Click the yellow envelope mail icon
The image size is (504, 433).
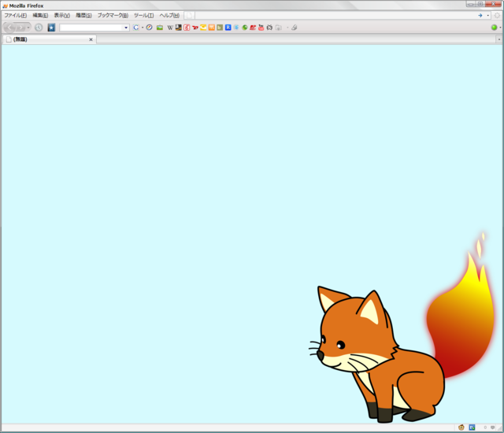coord(203,28)
